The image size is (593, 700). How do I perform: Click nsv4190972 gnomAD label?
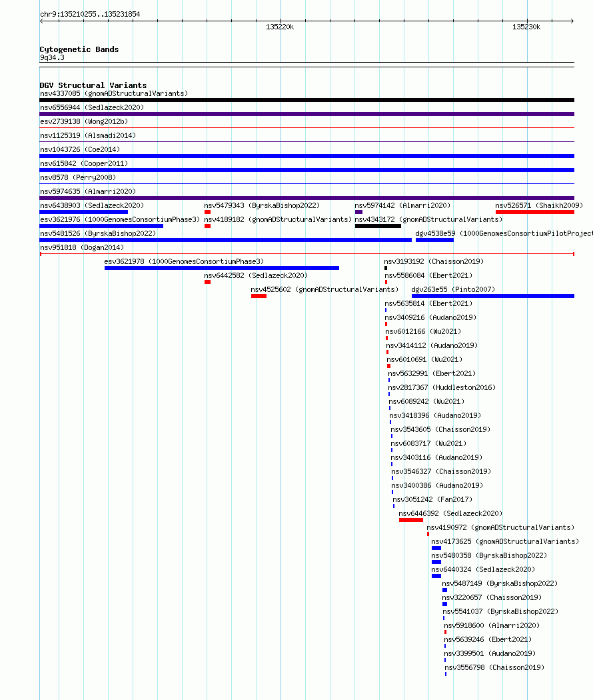click(x=500, y=528)
